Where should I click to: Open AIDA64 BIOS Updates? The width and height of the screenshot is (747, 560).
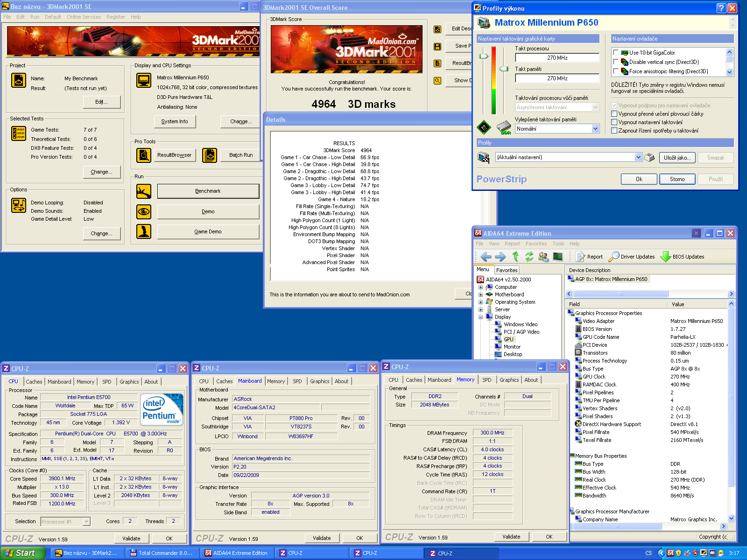pyautogui.click(x=682, y=257)
